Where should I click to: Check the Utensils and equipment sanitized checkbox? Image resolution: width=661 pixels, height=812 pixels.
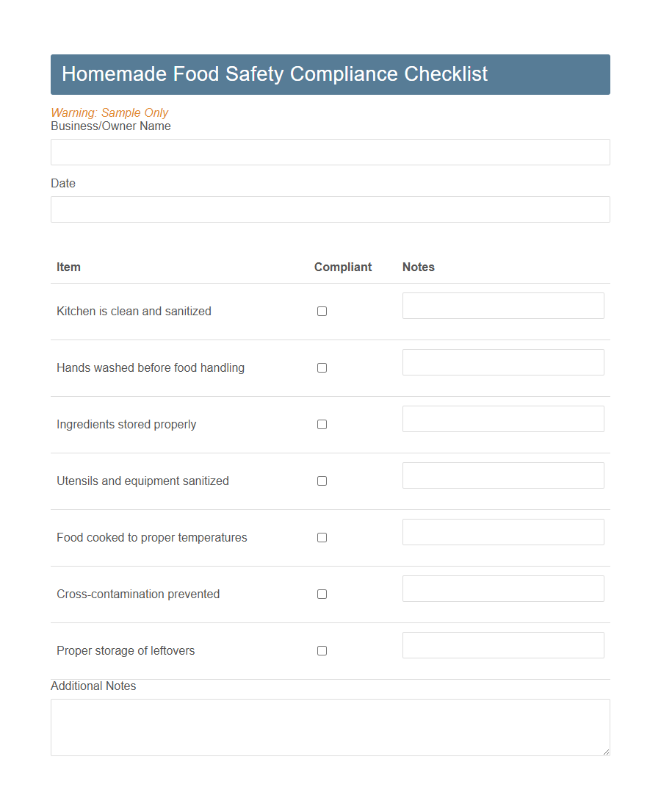(322, 481)
